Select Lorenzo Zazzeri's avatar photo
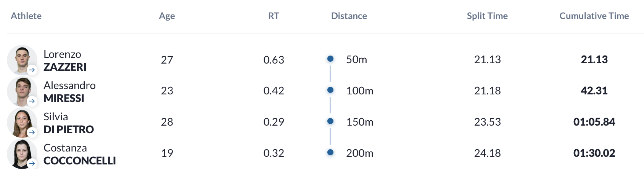The height and width of the screenshot is (169, 644). 22,60
